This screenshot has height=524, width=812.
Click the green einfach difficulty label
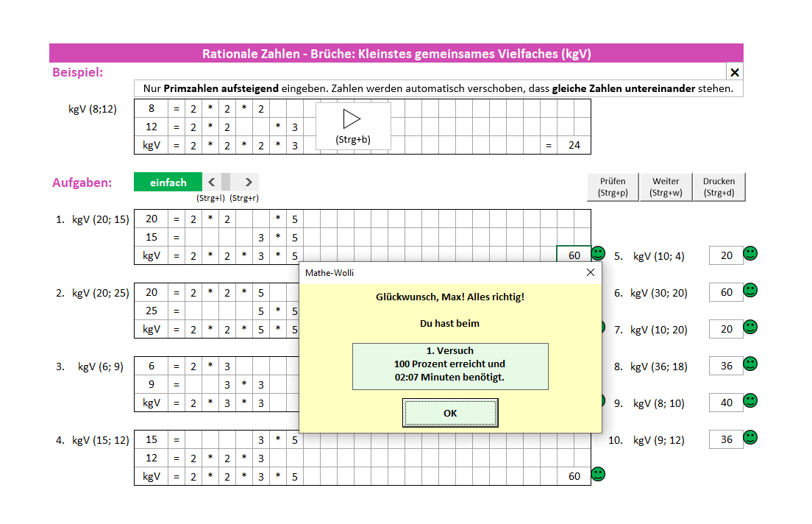pyautogui.click(x=168, y=182)
